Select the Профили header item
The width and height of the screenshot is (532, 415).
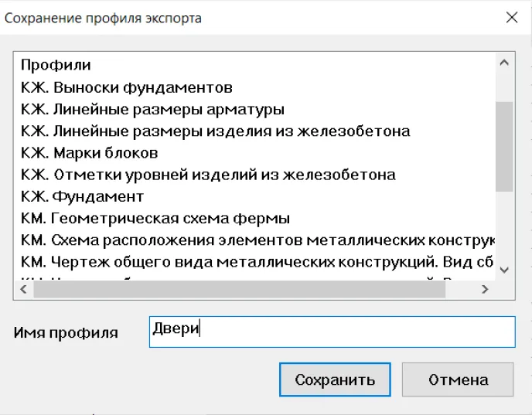(56, 65)
